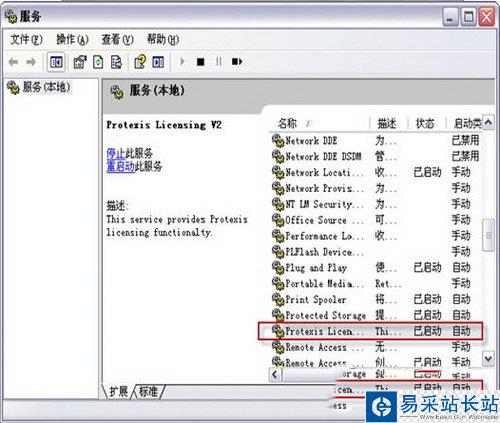Toggle the console tree show/hide icon
Screen dimensions: 500x423
(56, 62)
